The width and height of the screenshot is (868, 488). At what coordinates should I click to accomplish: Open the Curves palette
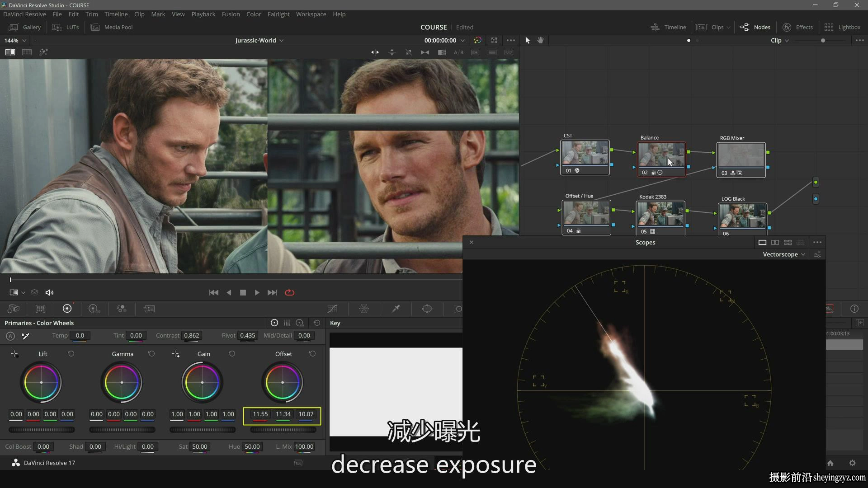[x=332, y=309]
